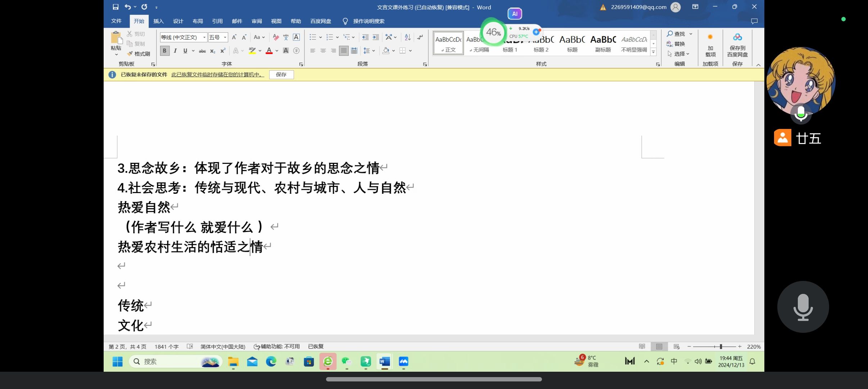Open WeChat from the taskbar
Image resolution: width=868 pixels, height=389 pixels.
point(347,361)
